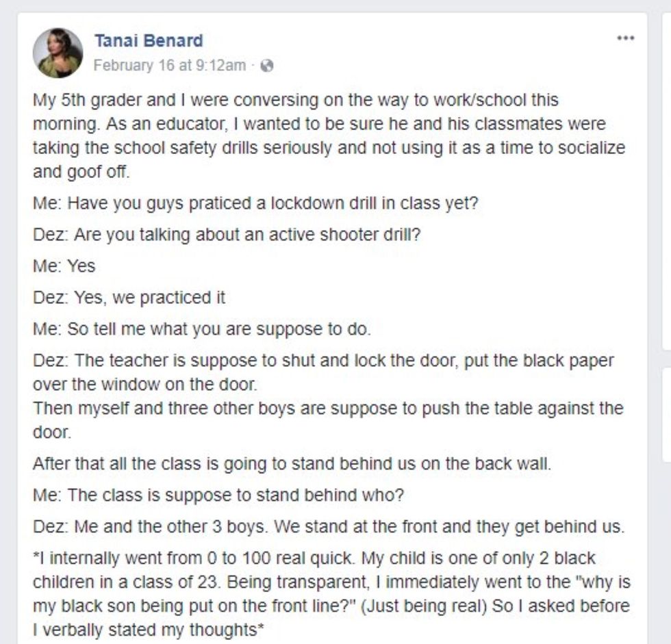Click the "Dez: Yes, we practiced it" line
Image resolution: width=671 pixels, height=644 pixels.
(129, 297)
